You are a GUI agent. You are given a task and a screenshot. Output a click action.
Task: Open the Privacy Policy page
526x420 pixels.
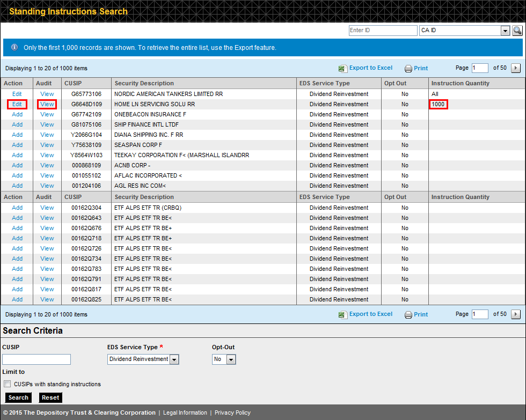click(232, 412)
